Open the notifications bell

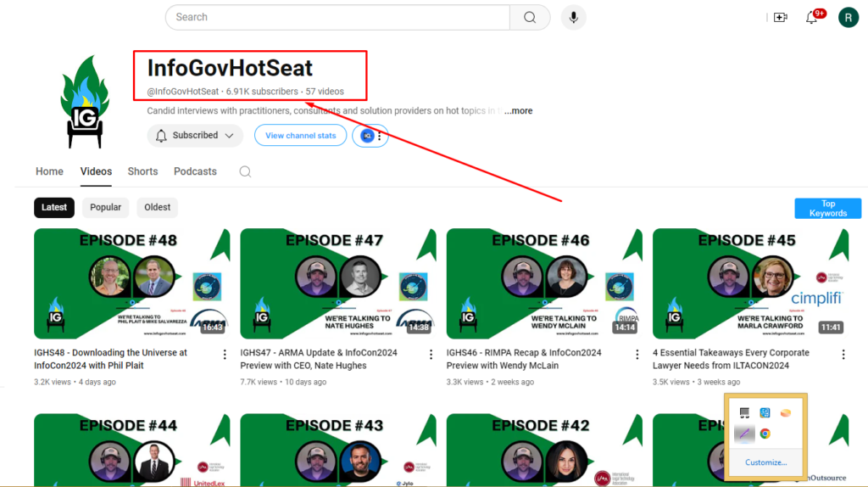point(811,17)
